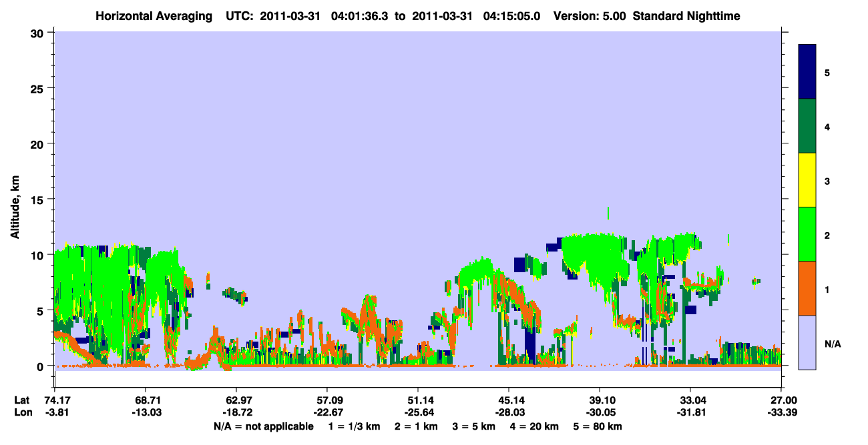Click the lavender N/A colorbar segment
The height and width of the screenshot is (445, 868).
click(807, 342)
